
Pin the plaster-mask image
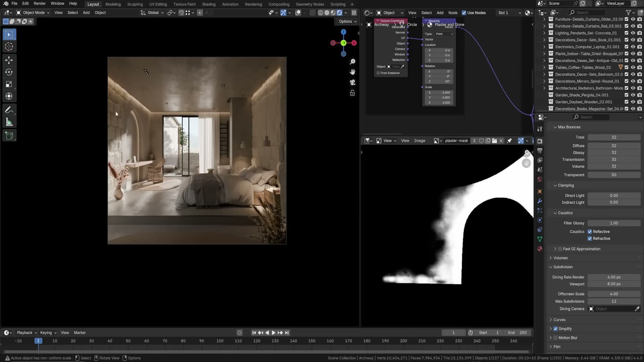click(509, 141)
